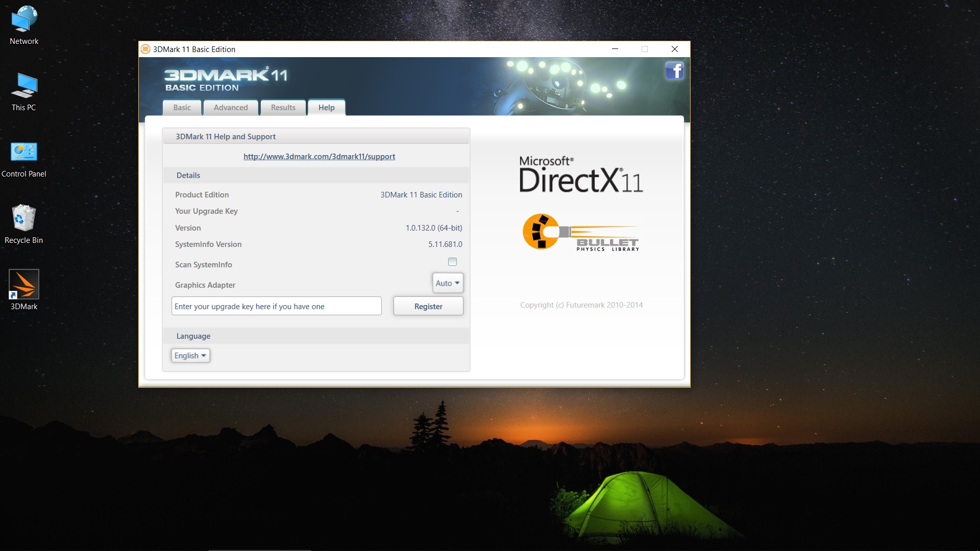Select the Recycle Bin desktop icon
The image size is (980, 551).
pyautogui.click(x=24, y=224)
